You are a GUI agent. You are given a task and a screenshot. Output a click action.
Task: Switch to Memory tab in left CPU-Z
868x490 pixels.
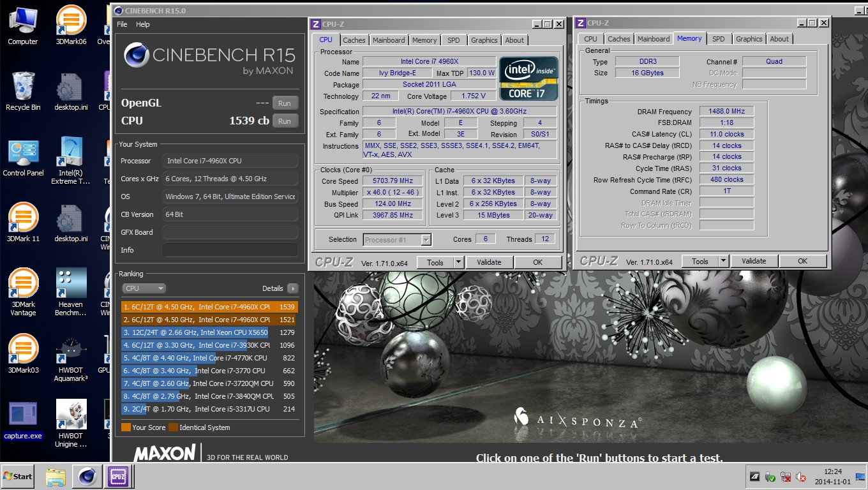[x=424, y=40]
